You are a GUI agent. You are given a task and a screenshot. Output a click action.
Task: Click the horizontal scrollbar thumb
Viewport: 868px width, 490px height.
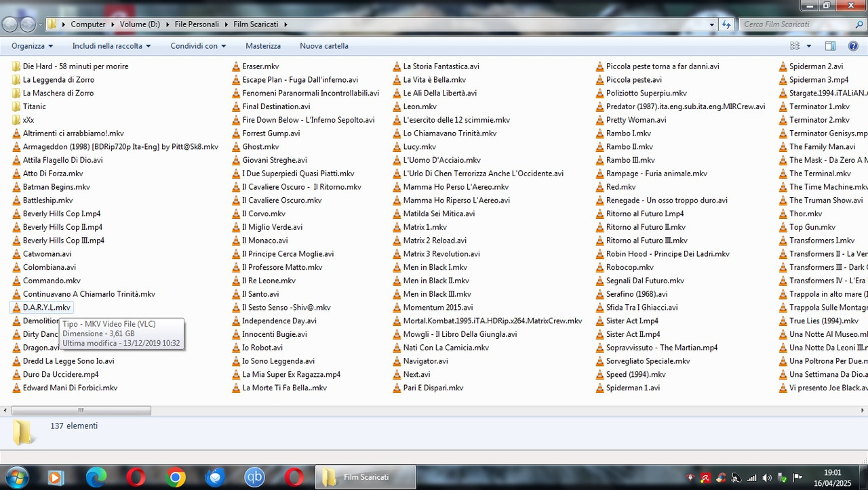(81, 410)
